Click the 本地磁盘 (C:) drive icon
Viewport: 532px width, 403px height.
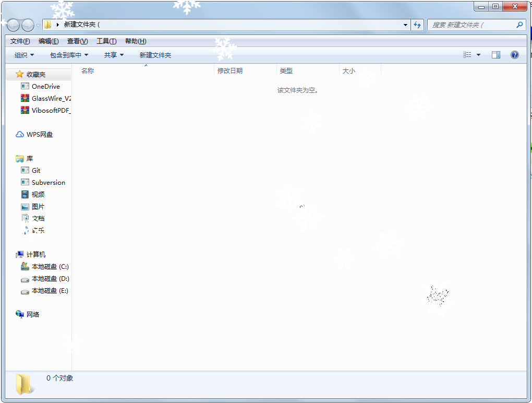tap(25, 267)
